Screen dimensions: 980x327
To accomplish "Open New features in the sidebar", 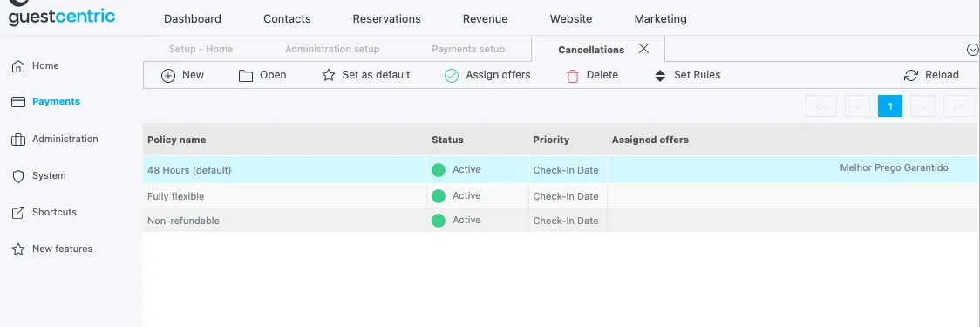I will click(63, 249).
